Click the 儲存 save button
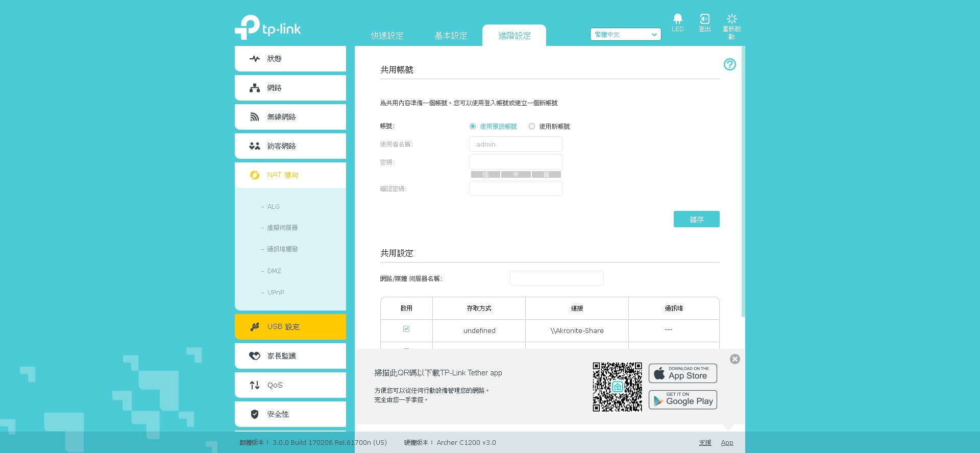The image size is (980, 453). tap(696, 219)
